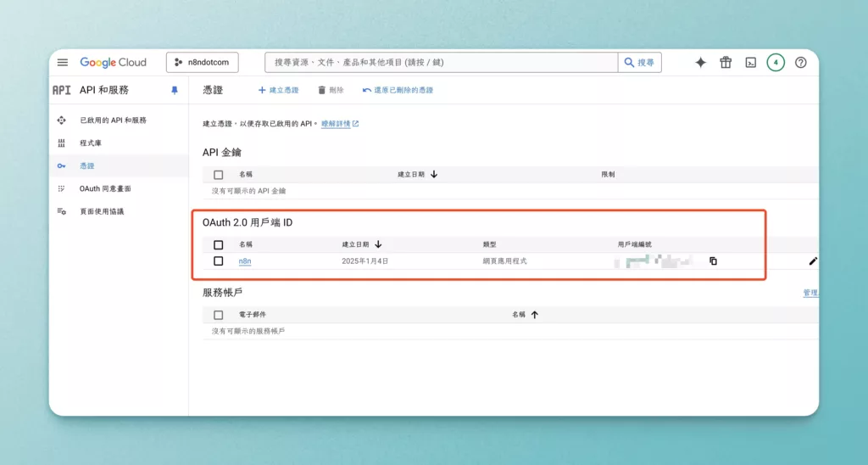Click the 程式庫 library grid icon
The height and width of the screenshot is (465, 868).
(61, 143)
